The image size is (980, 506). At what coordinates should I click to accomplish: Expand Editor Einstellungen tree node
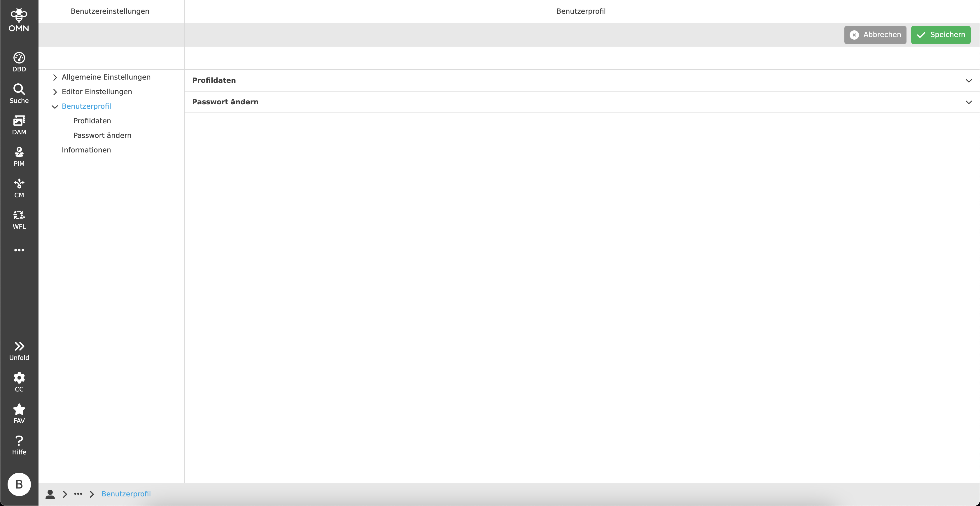pyautogui.click(x=55, y=92)
